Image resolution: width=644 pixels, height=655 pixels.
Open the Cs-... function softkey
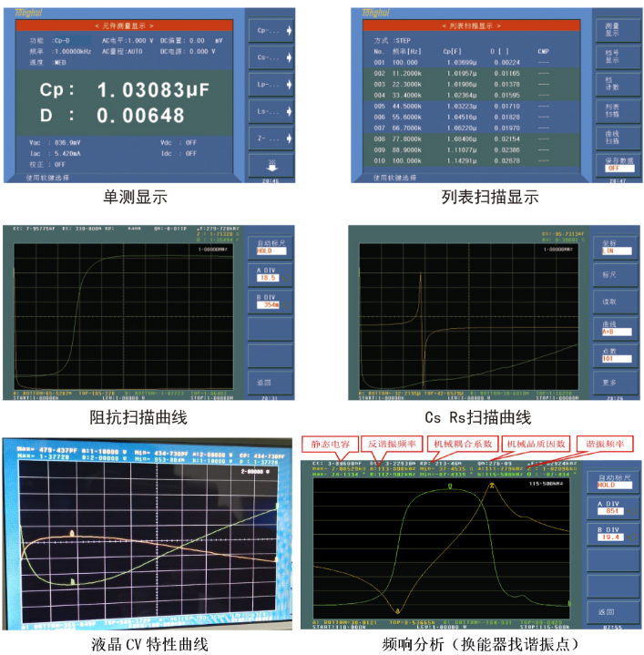pyautogui.click(x=271, y=57)
